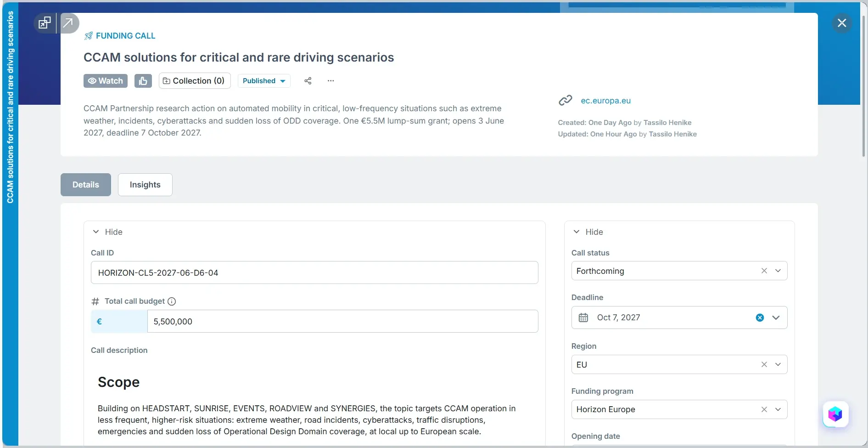This screenshot has width=868, height=448.
Task: Expand the Deadline date picker chevron
Action: (776, 318)
